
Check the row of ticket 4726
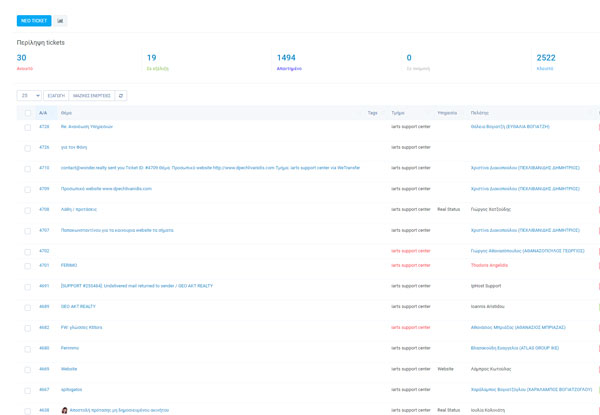[x=28, y=148]
